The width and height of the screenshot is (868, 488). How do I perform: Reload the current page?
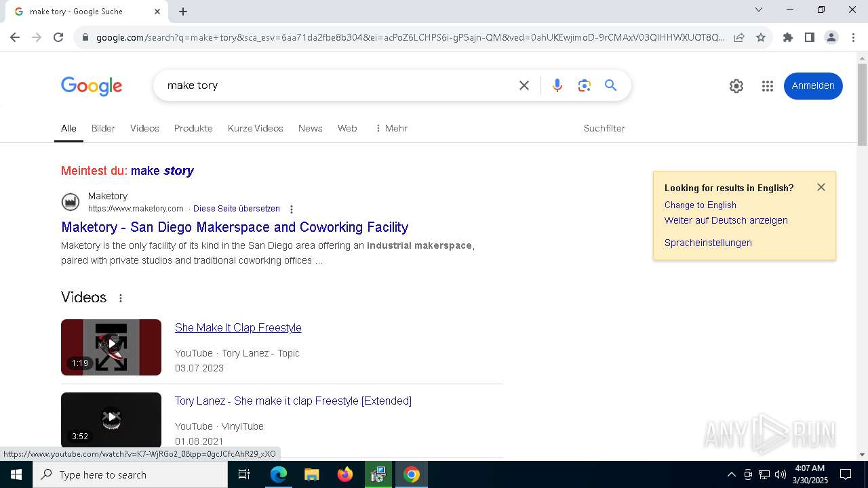58,37
